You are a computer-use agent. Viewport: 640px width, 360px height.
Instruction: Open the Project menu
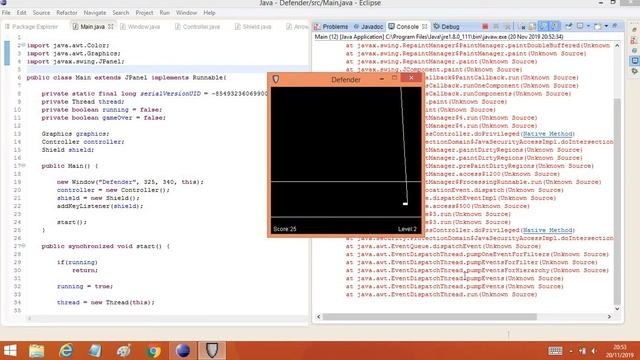pos(144,13)
